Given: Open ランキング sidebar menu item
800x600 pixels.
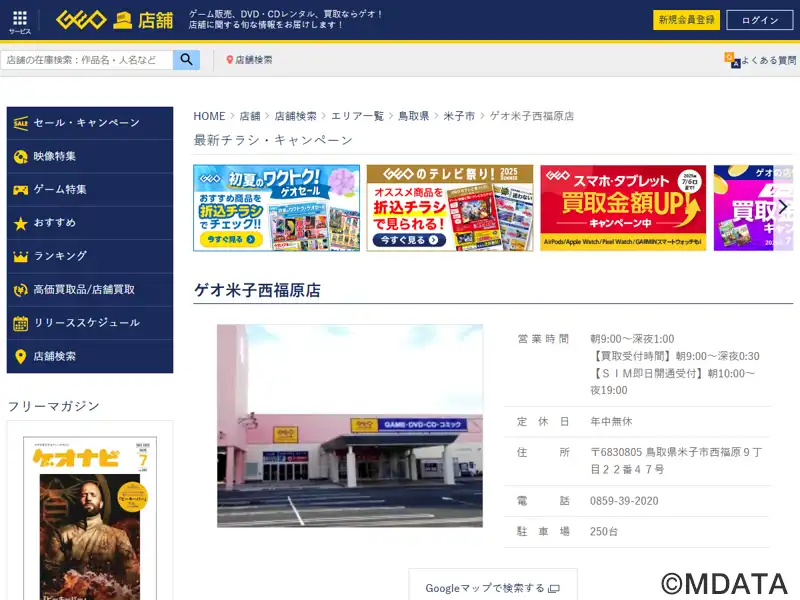Looking at the screenshot, I should click(90, 257).
